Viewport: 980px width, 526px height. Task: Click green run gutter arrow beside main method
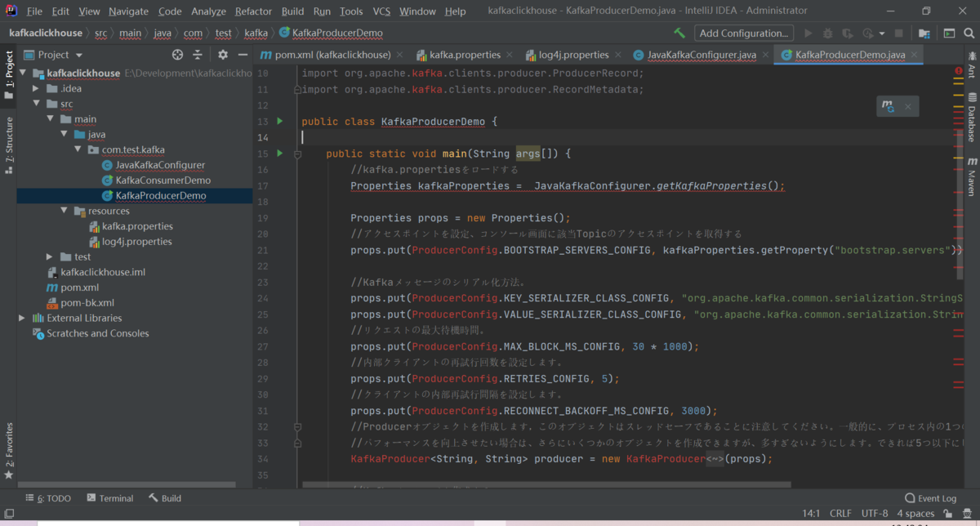pos(279,153)
